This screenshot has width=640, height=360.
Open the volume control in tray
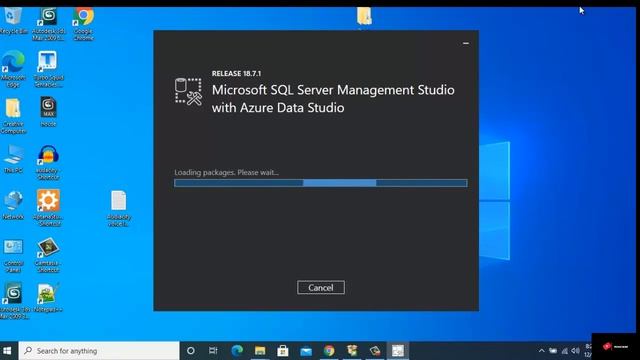576,351
